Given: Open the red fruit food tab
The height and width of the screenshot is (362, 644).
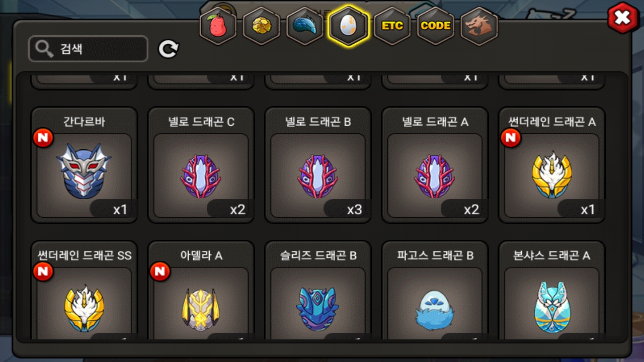Looking at the screenshot, I should coord(218,26).
